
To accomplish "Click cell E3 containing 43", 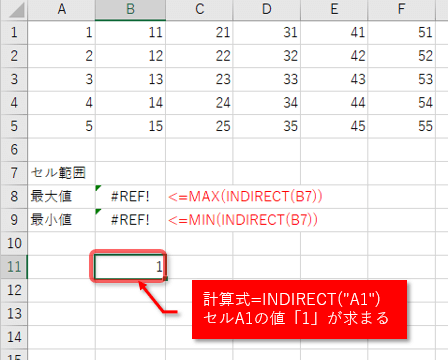I will click(x=334, y=79).
